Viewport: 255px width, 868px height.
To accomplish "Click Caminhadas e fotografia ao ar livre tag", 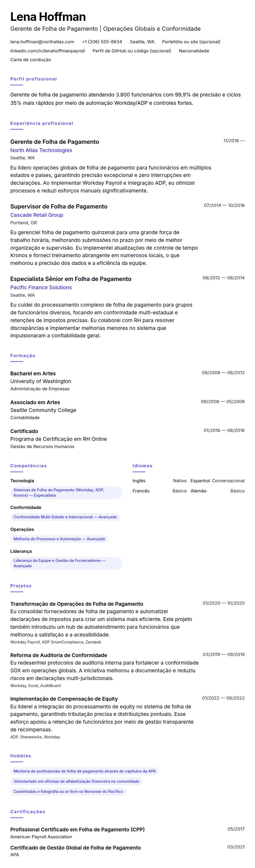I will click(68, 791).
